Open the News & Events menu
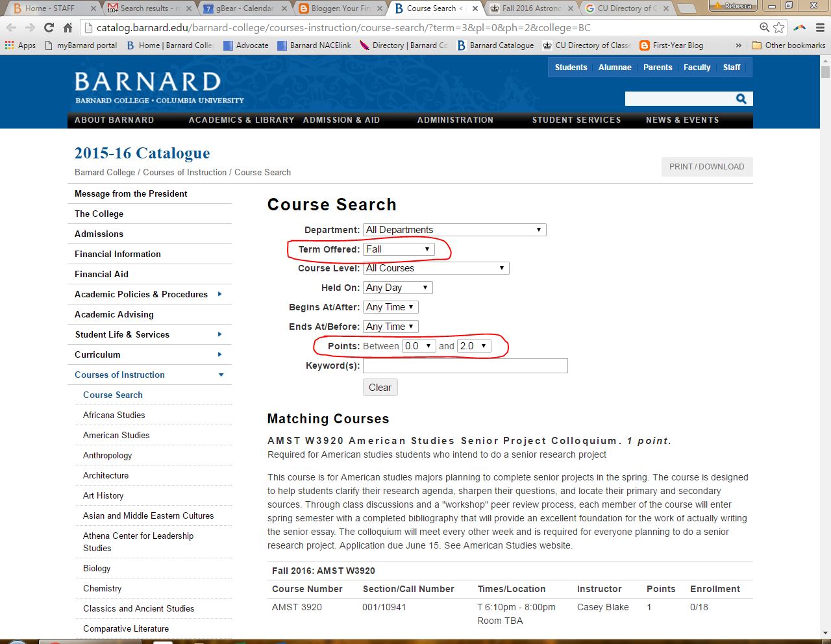Image resolution: width=831 pixels, height=644 pixels. point(682,120)
